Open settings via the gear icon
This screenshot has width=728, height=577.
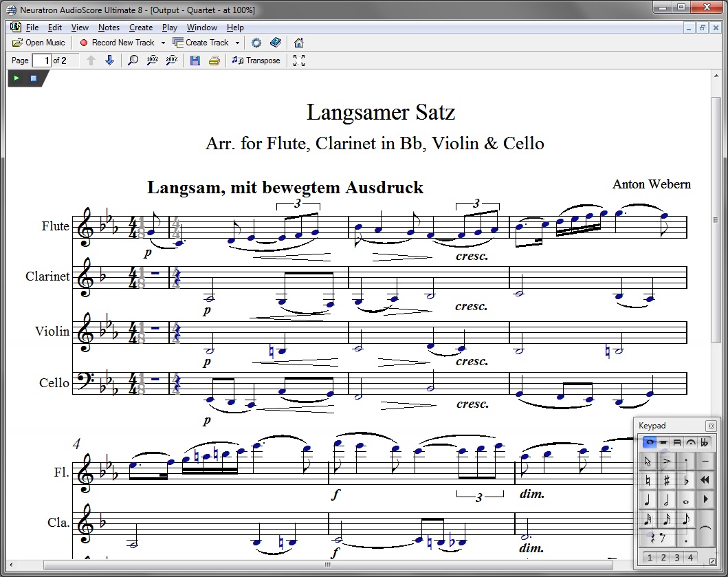pyautogui.click(x=256, y=43)
